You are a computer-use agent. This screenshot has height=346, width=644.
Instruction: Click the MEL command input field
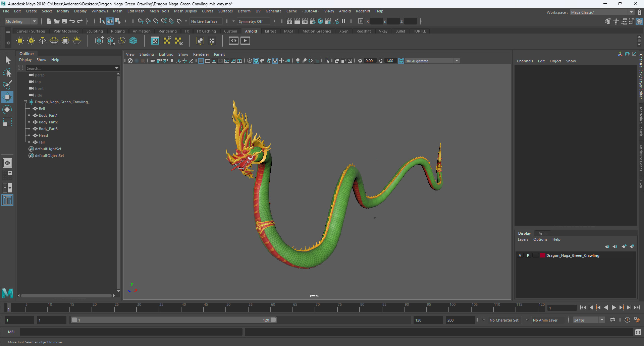click(131, 332)
